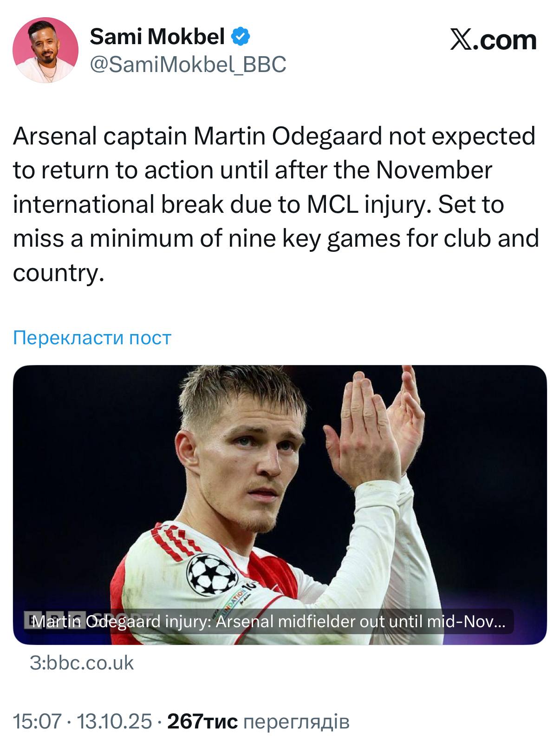Visit the bbc.co.uk source link
The image size is (560, 748).
(x=82, y=663)
